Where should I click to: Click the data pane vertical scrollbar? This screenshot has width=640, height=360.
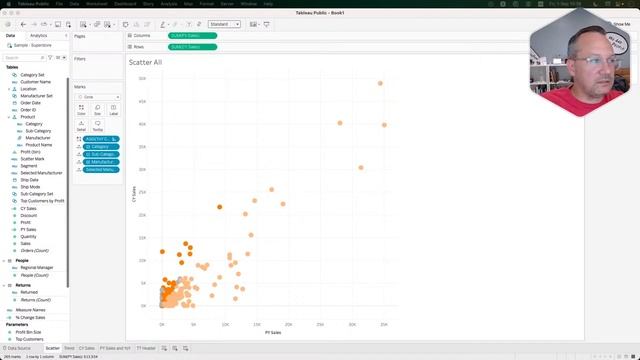[x=68, y=182]
